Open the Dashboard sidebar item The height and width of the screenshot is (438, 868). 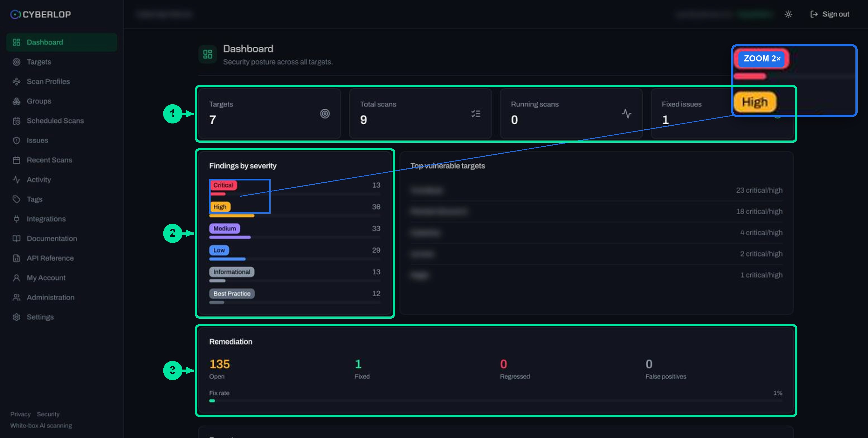(62, 42)
